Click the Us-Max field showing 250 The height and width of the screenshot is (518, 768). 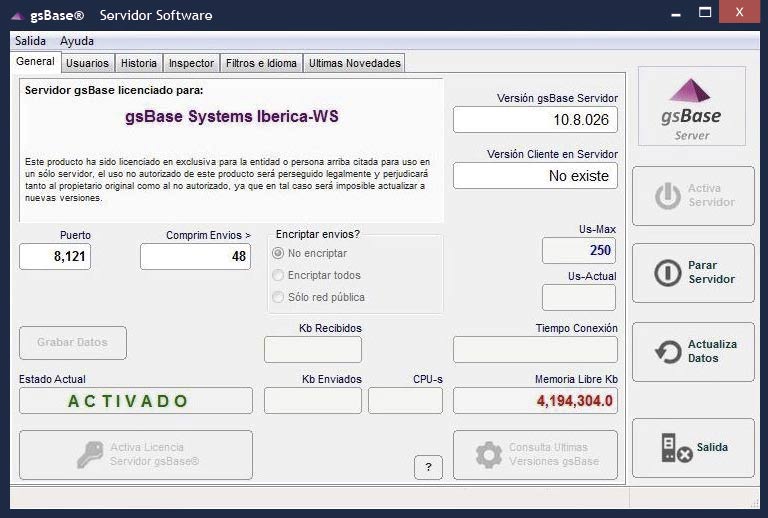click(578, 251)
